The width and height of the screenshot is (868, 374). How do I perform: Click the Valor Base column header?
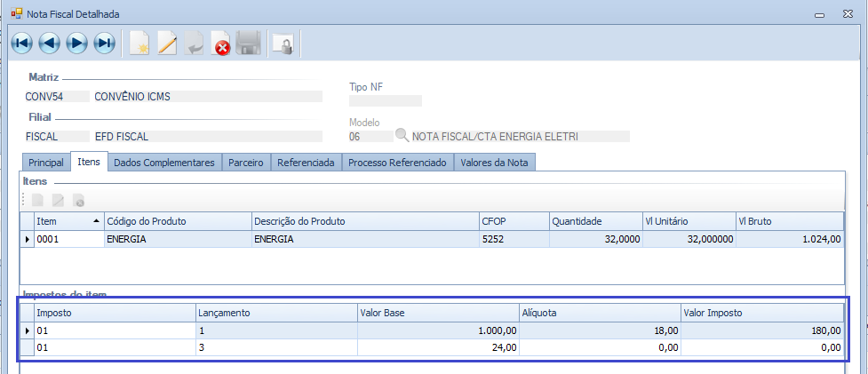coord(438,313)
